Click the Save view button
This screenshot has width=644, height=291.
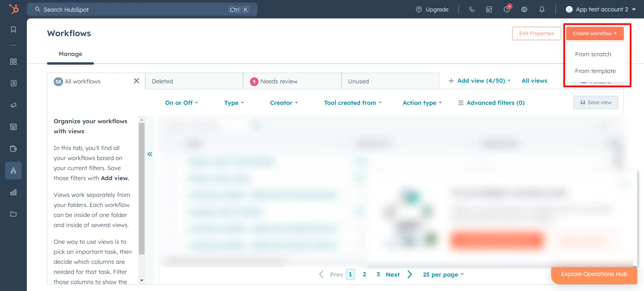click(x=596, y=102)
